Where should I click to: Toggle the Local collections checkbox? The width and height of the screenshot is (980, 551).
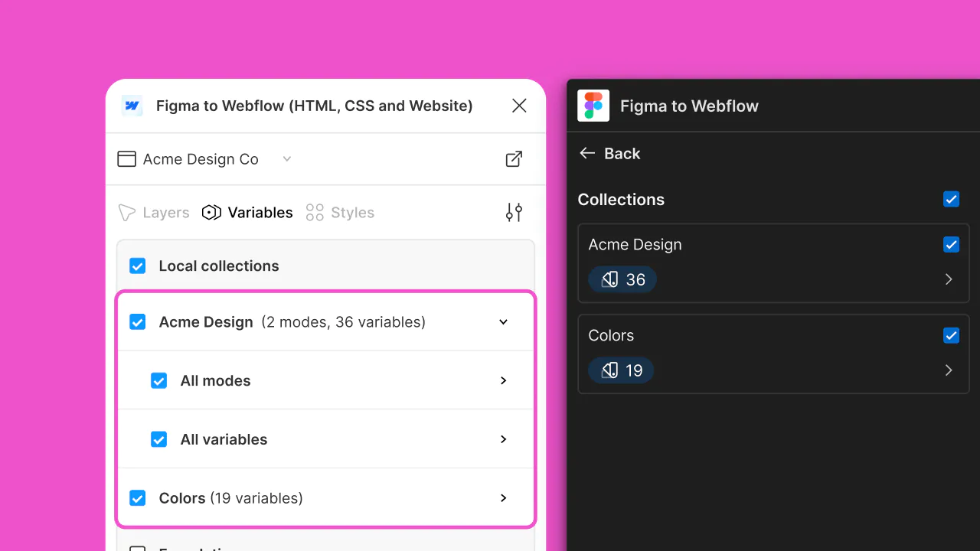(x=138, y=266)
